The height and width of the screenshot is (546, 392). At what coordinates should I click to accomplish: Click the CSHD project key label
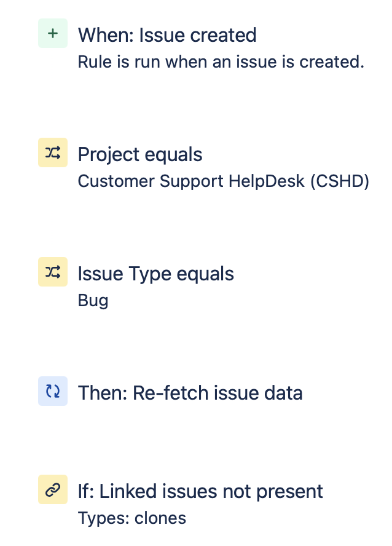(x=348, y=181)
